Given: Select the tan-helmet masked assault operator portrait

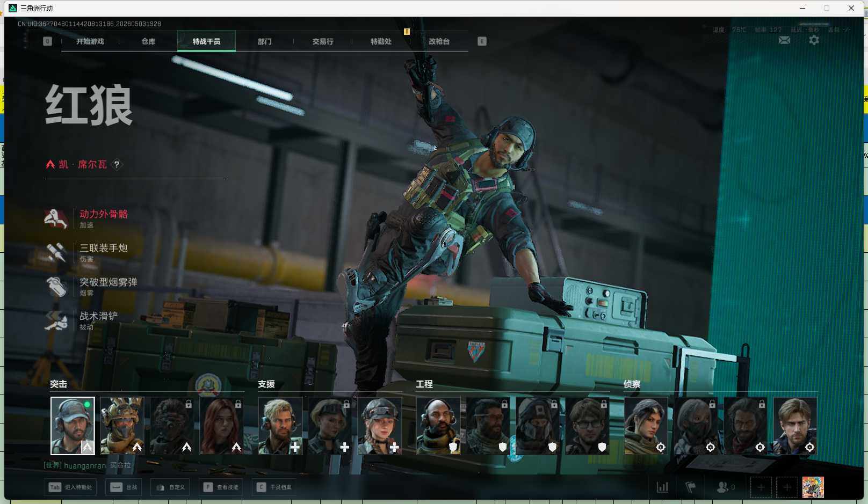Looking at the screenshot, I should pyautogui.click(x=122, y=426).
